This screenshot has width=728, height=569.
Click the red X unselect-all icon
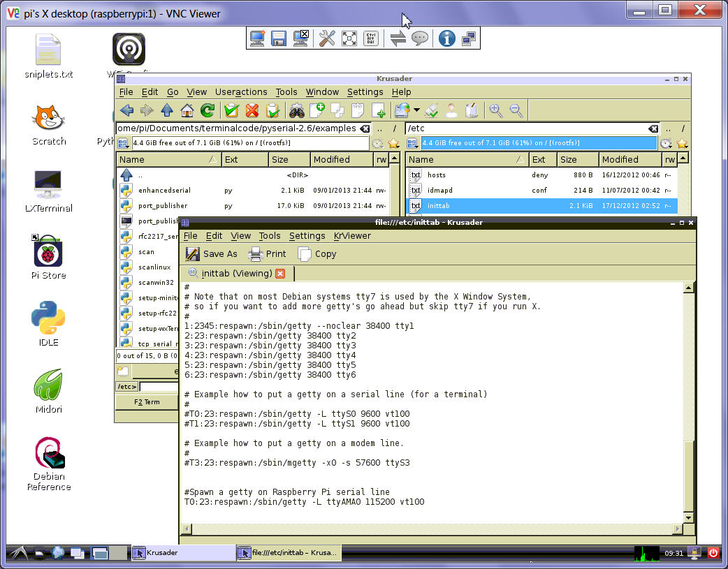252,110
